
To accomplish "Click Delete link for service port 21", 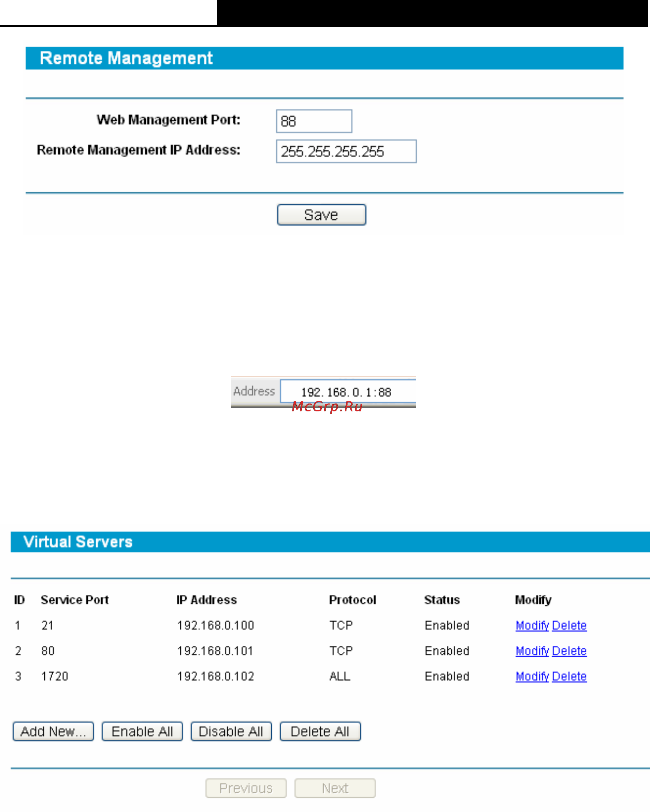I will point(569,625).
